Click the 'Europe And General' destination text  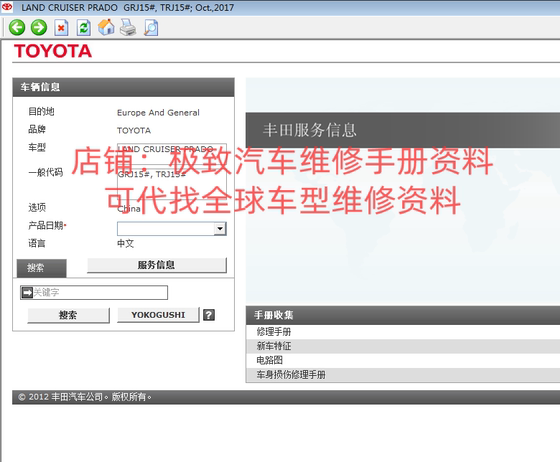click(x=158, y=112)
